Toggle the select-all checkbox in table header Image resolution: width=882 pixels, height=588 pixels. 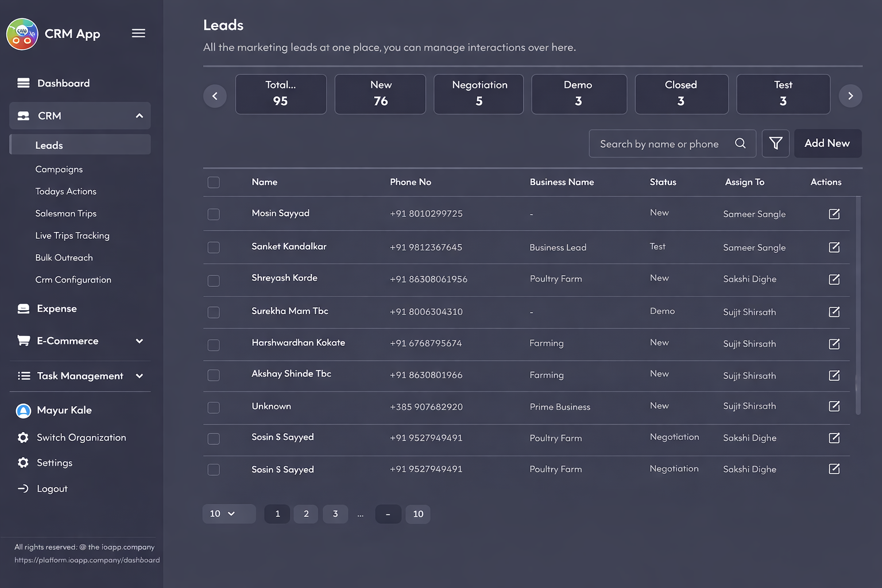point(214,183)
